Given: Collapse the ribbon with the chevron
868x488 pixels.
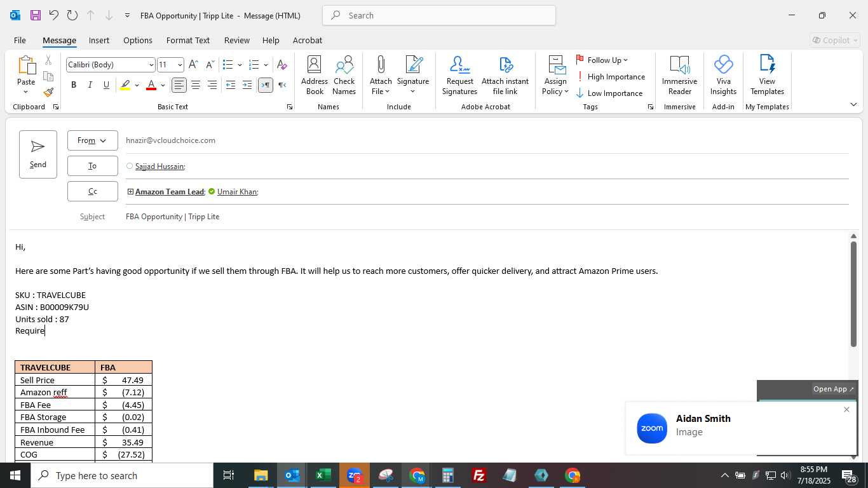Looking at the screenshot, I should pos(853,104).
